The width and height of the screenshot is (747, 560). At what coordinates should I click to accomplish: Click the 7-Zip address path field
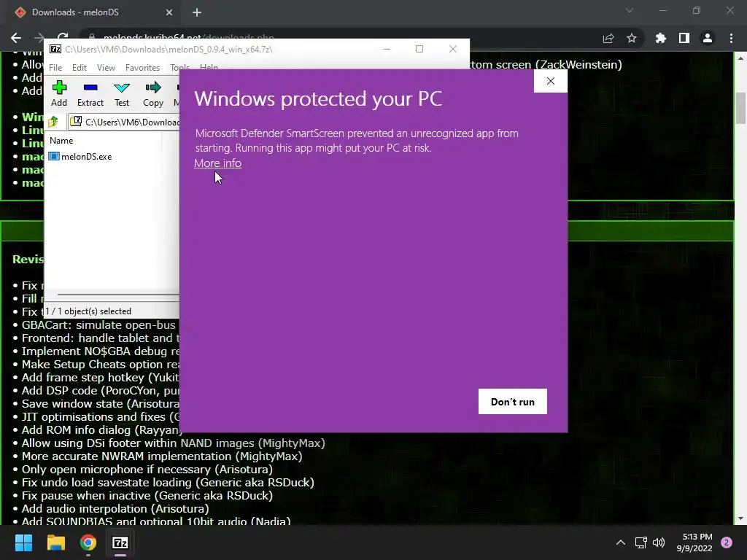point(125,122)
